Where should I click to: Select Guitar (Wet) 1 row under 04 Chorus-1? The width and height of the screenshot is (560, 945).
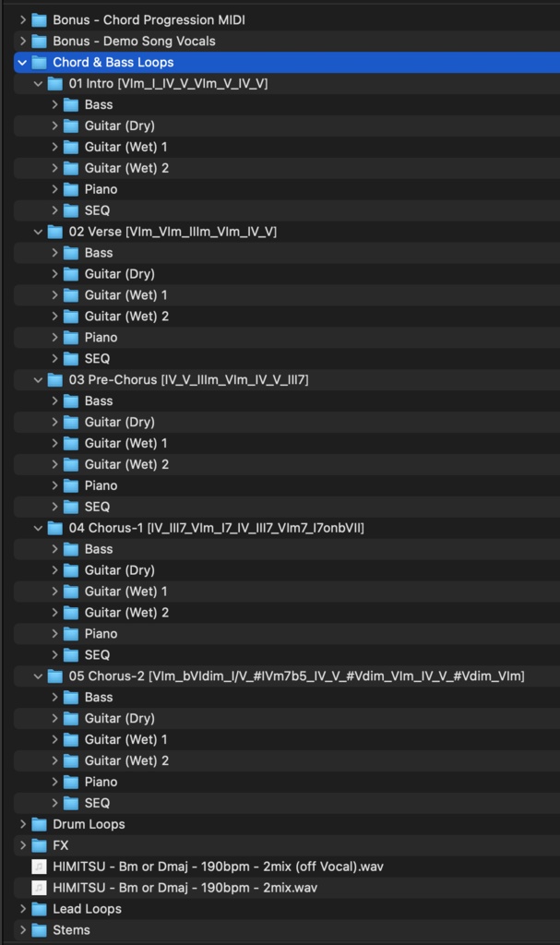(x=287, y=592)
